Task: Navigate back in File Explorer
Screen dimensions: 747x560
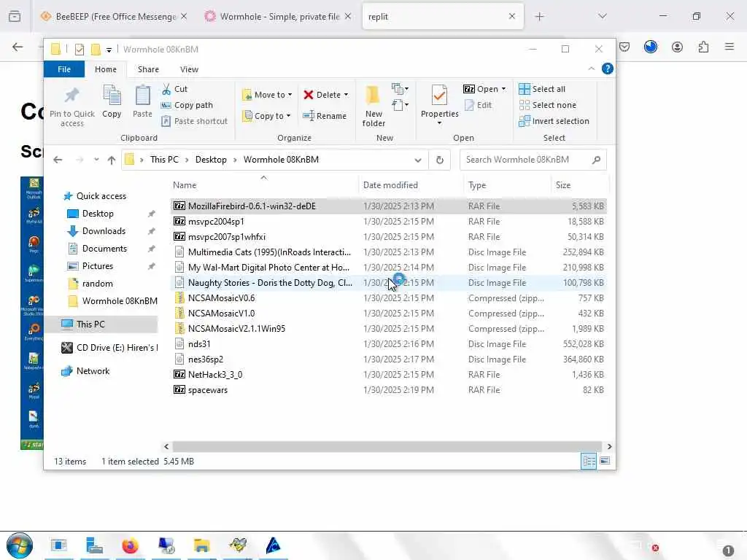Action: tap(58, 160)
